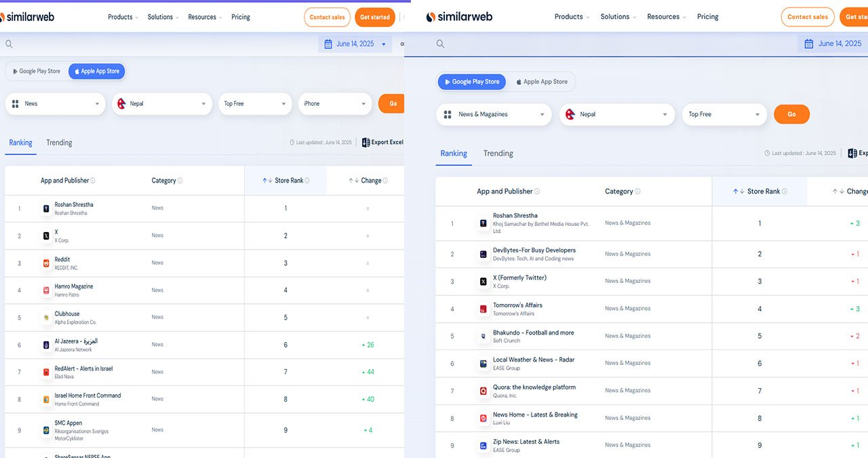Open the date dropdown arrow, left pane

[x=384, y=44]
